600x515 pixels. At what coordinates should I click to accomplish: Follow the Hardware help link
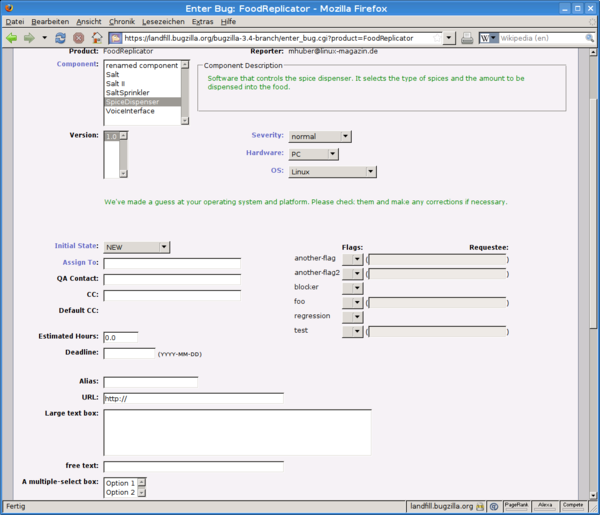point(265,153)
